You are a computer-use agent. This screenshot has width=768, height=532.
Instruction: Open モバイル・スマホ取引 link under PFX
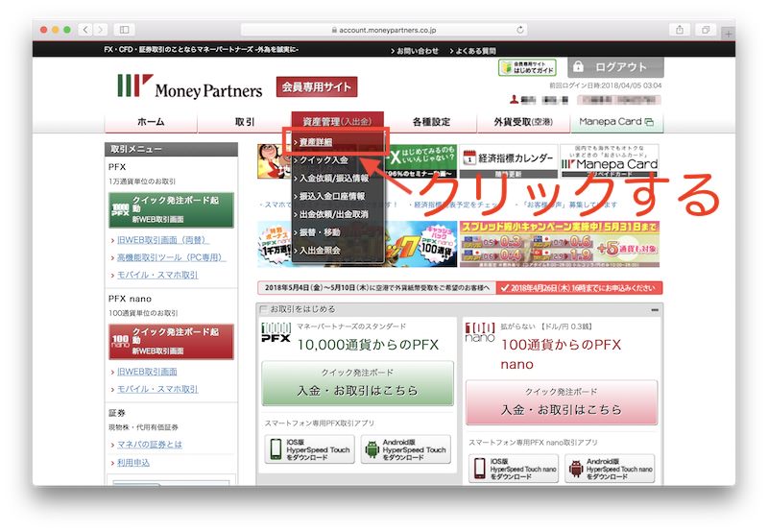(157, 275)
